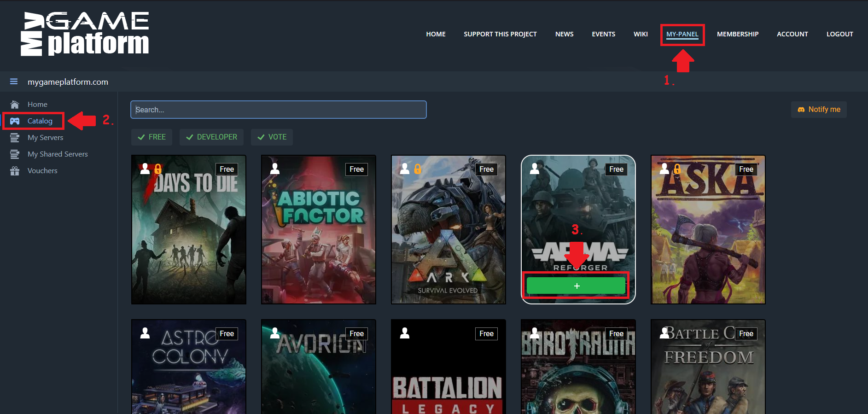Viewport: 868px width, 414px height.
Task: Click the Home house icon in sidebar
Action: pos(15,104)
